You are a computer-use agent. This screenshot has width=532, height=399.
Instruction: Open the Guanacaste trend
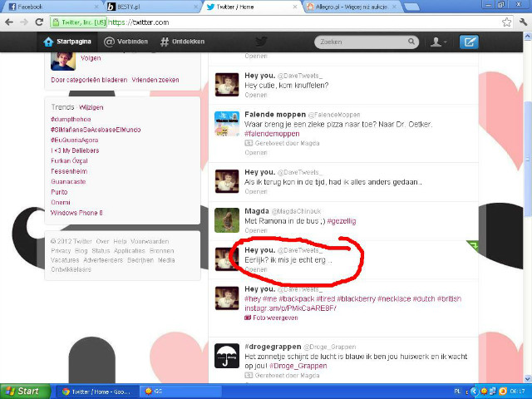click(x=68, y=182)
